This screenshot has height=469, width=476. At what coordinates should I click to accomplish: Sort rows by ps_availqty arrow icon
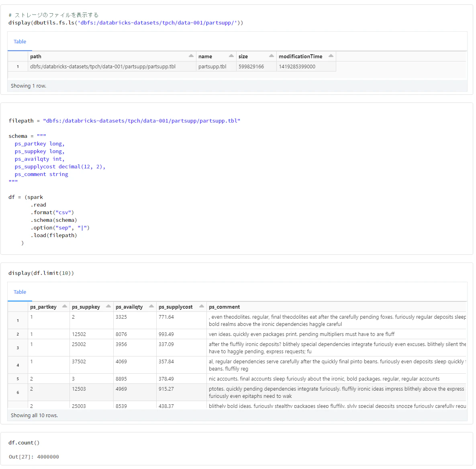(151, 306)
